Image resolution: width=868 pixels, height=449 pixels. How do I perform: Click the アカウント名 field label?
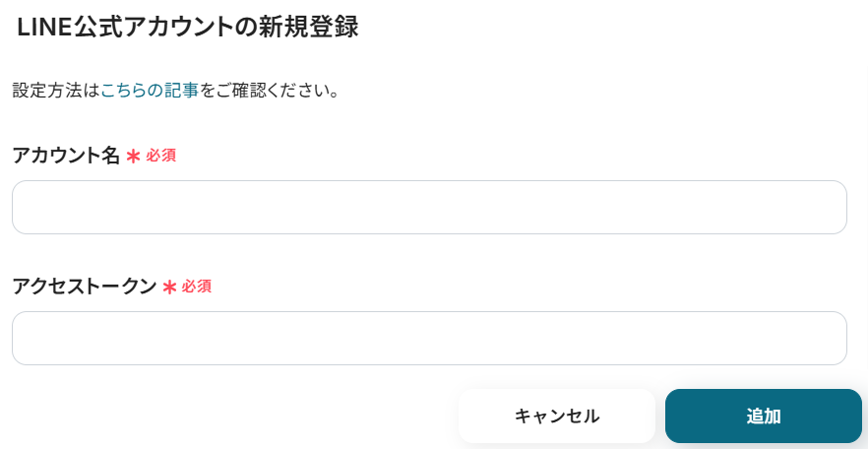[x=65, y=156]
